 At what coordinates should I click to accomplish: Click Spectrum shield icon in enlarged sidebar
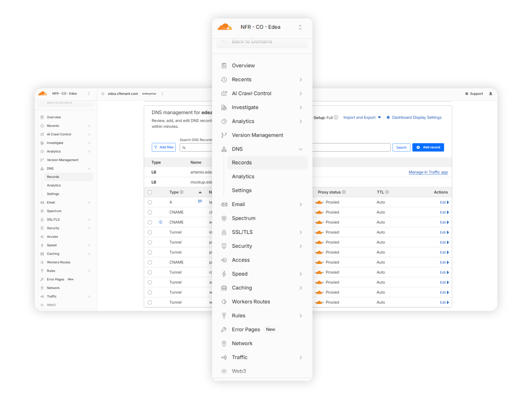tap(224, 218)
